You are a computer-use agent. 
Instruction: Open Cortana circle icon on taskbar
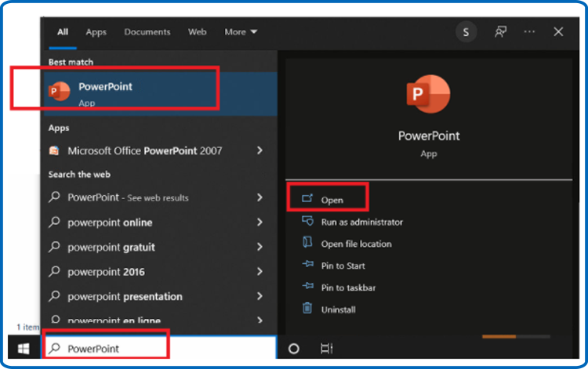pos(294,349)
